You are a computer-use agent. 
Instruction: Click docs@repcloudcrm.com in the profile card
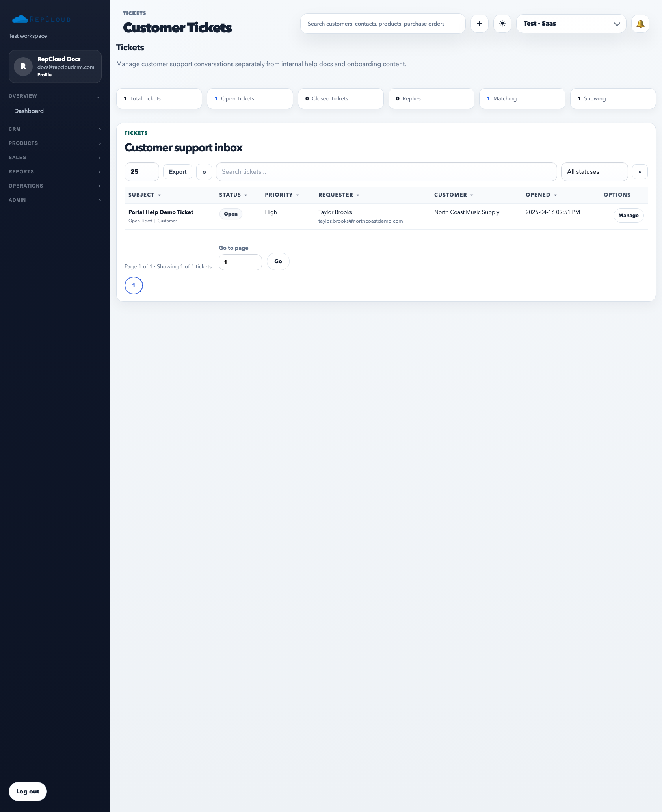pos(66,67)
